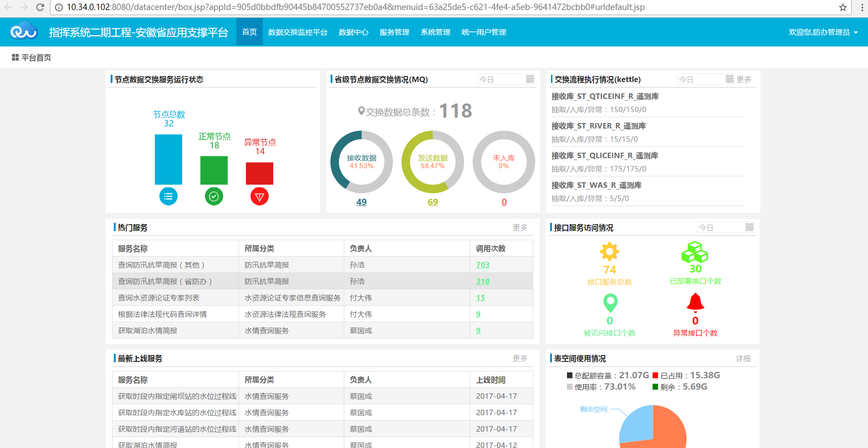Expand the 防办管理员 user dropdown

click(823, 32)
